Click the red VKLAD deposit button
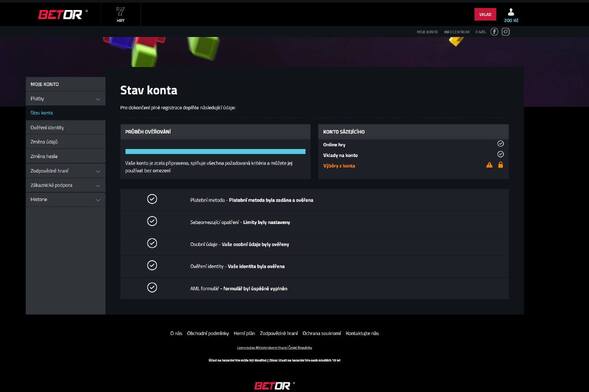589x392 pixels. click(x=485, y=14)
